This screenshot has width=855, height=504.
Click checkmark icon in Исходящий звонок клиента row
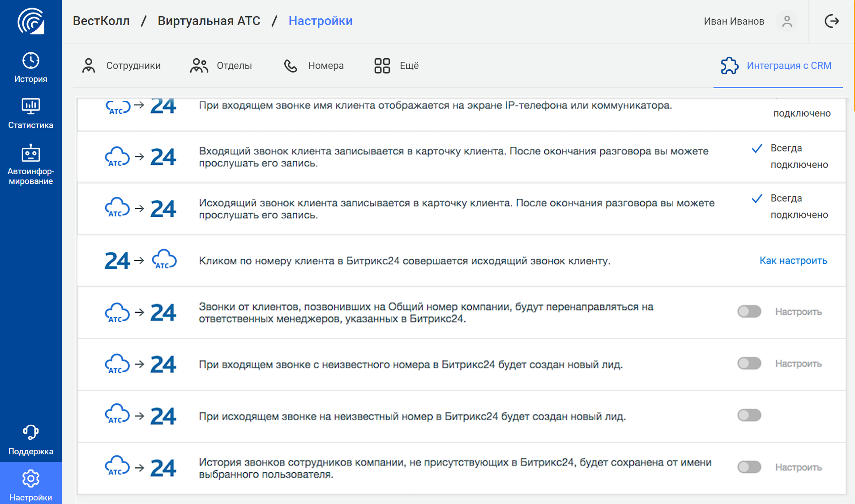tap(757, 199)
